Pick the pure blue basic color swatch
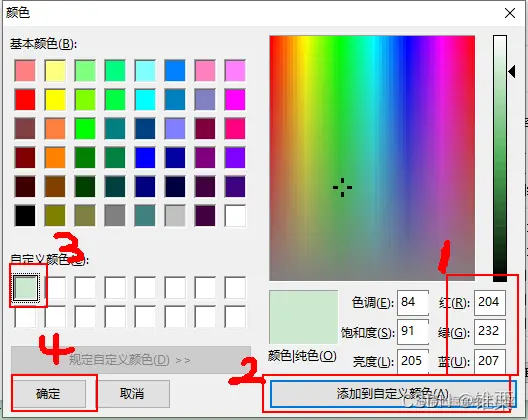This screenshot has width=528, height=420. [145, 157]
